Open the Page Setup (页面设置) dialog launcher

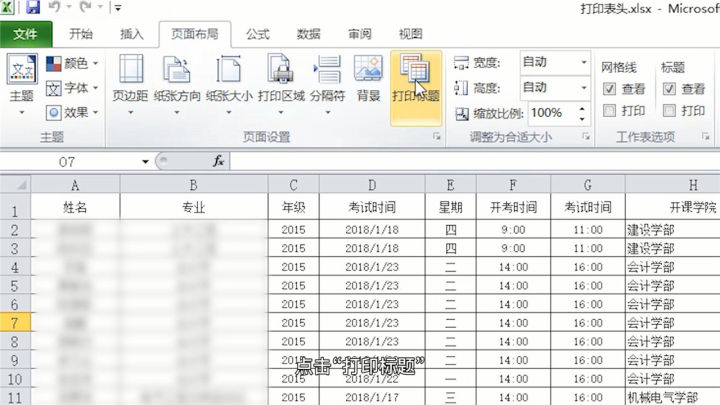(437, 136)
